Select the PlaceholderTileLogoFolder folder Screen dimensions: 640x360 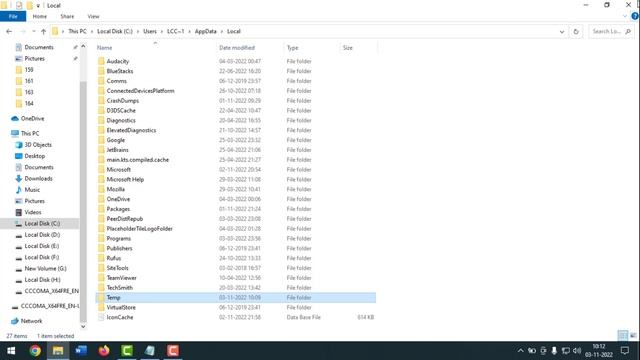tap(140, 229)
